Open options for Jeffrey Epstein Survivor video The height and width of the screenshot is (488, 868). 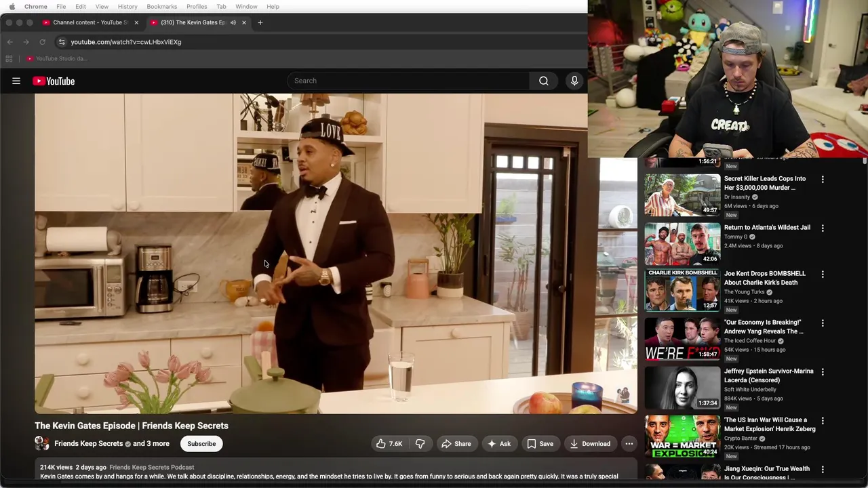(x=823, y=372)
